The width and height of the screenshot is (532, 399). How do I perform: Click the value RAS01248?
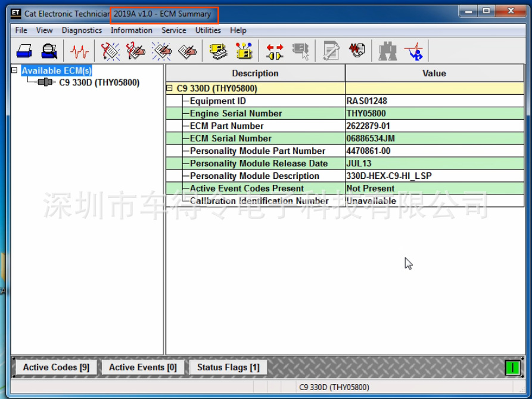tap(367, 101)
